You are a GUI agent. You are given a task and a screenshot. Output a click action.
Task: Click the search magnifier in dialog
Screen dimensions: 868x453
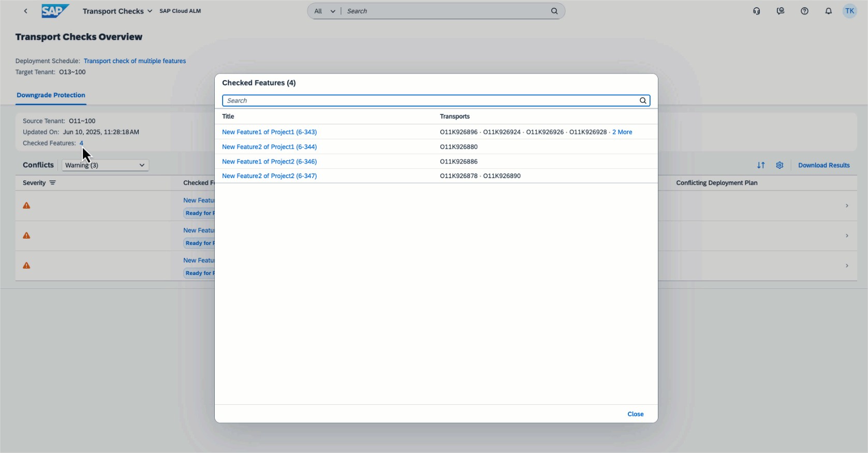(x=642, y=100)
